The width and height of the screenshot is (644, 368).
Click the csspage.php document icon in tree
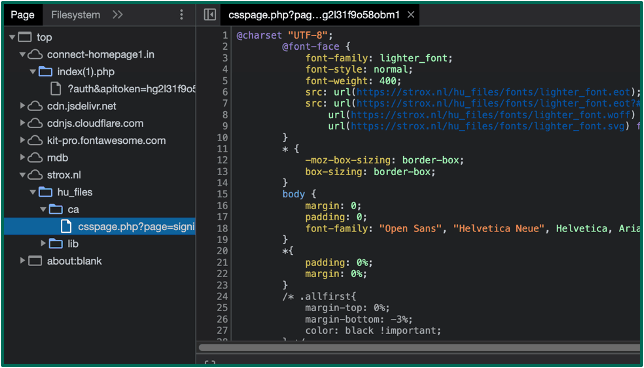[66, 227]
